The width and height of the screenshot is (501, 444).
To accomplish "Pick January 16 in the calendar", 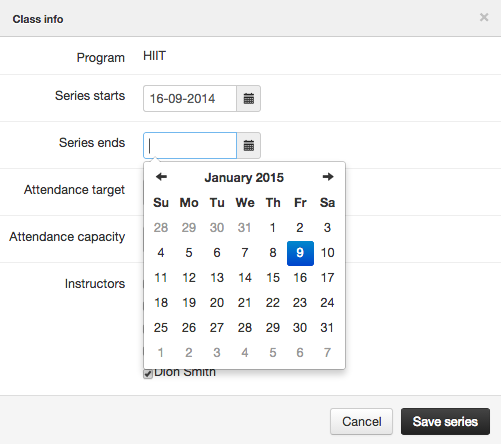I will point(300,278).
